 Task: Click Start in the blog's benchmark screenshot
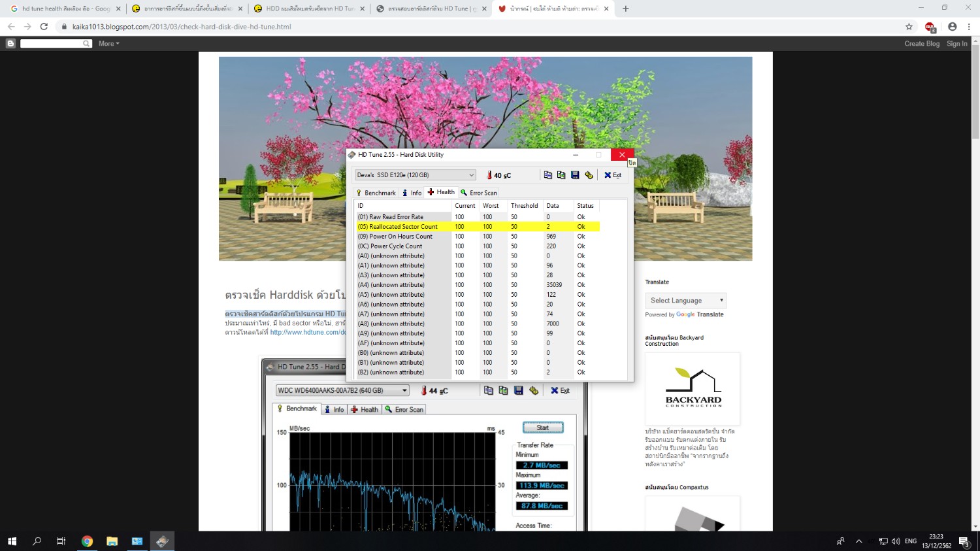(542, 427)
